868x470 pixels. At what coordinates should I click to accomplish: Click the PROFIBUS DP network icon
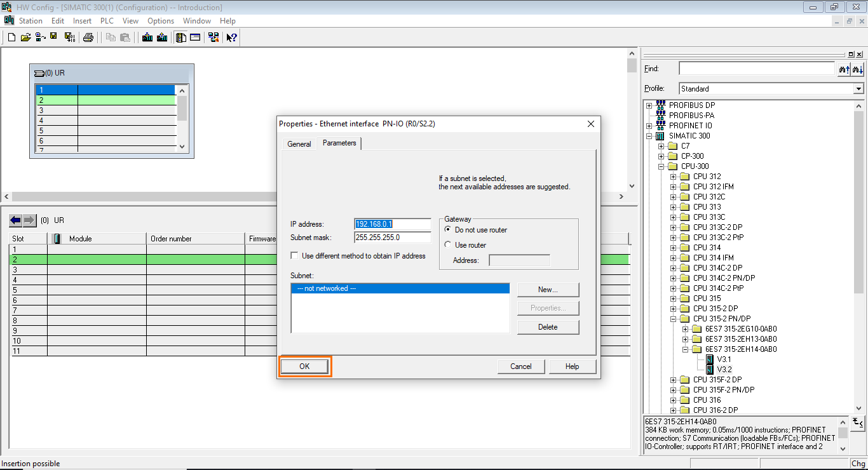(x=660, y=105)
